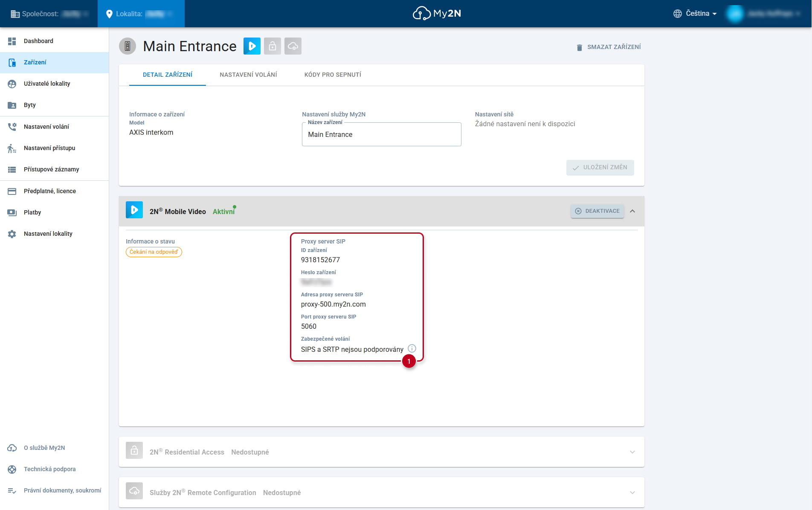812x510 pixels.
Task: Click the Main Entrance page title
Action: point(190,46)
